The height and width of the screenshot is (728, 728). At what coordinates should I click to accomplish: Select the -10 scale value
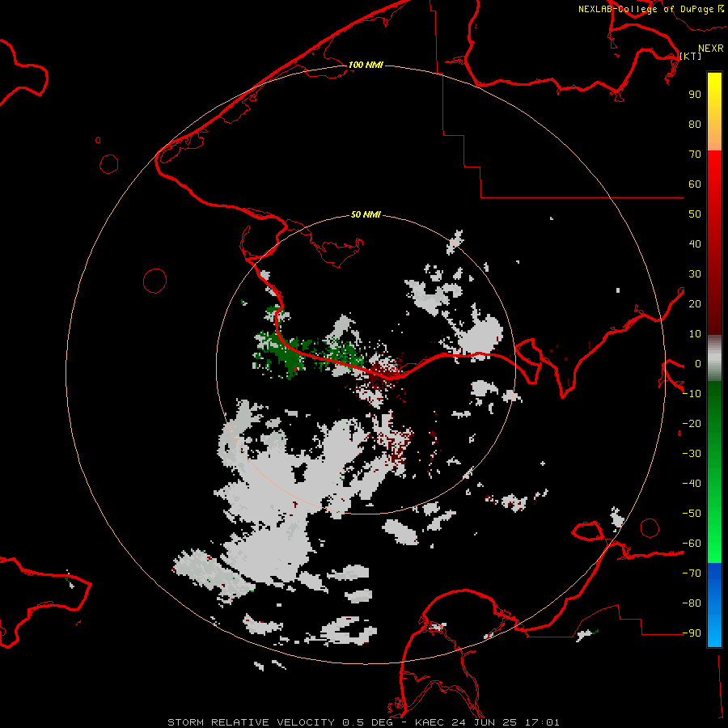click(x=692, y=394)
